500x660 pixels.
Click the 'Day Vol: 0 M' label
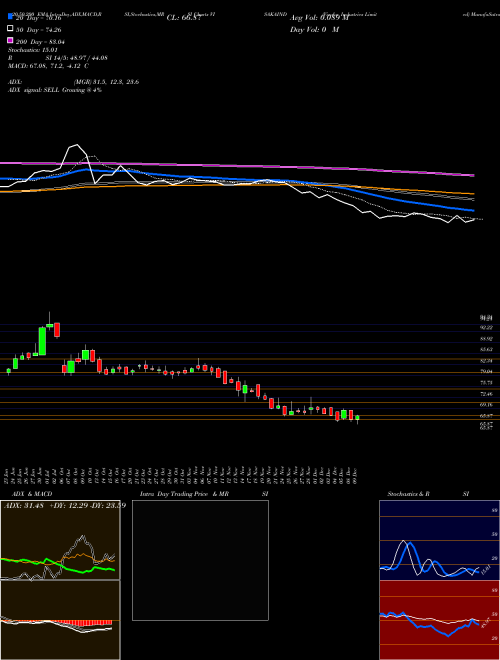click(314, 29)
